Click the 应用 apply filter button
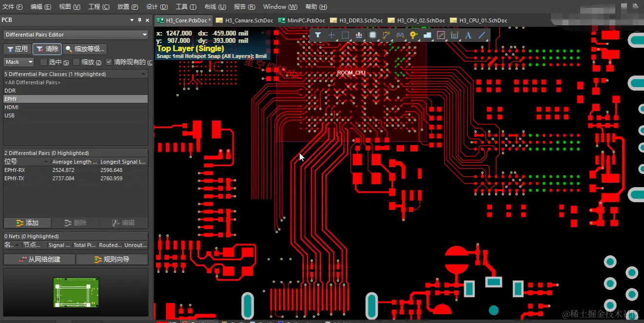This screenshot has height=323, width=644. 17,49
